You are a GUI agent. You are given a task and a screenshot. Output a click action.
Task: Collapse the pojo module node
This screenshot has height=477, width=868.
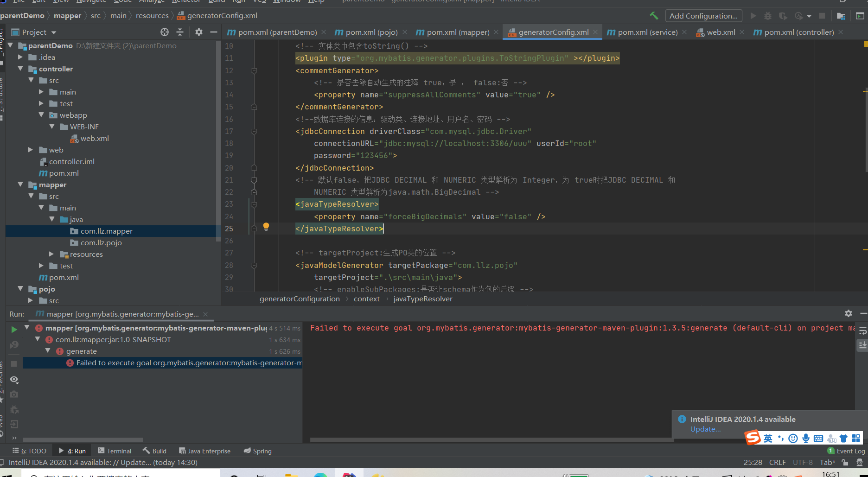point(20,289)
